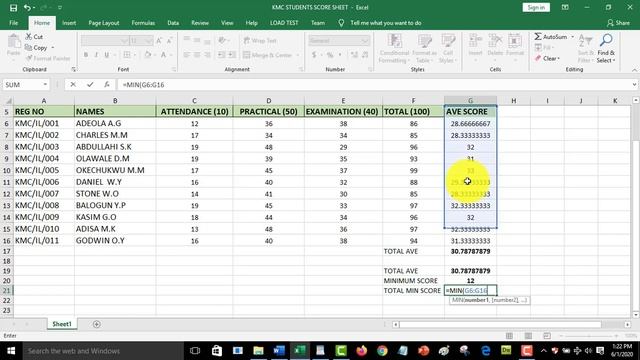
Task: Switch to the Data tab
Action: (173, 23)
